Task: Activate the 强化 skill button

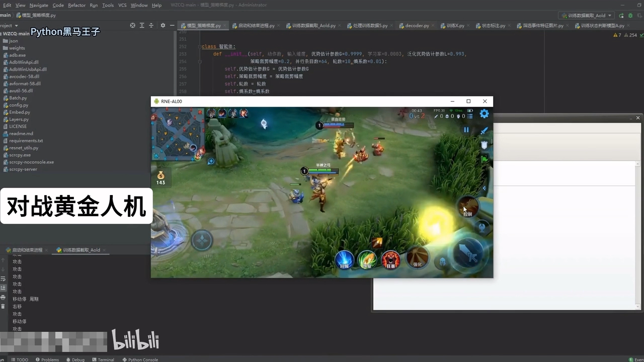Action: click(x=417, y=257)
